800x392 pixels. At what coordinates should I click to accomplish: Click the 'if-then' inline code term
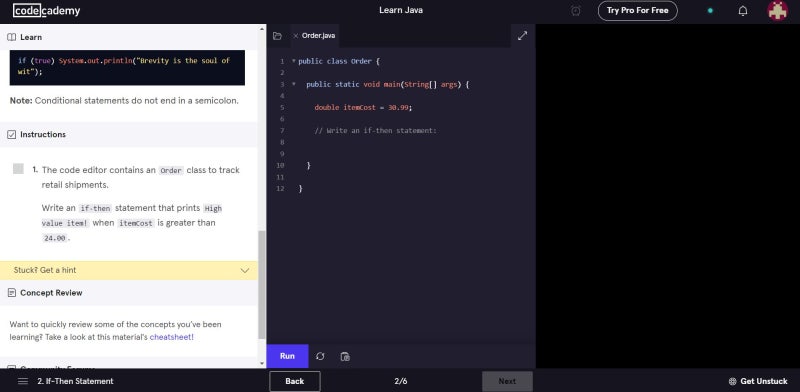coord(95,208)
